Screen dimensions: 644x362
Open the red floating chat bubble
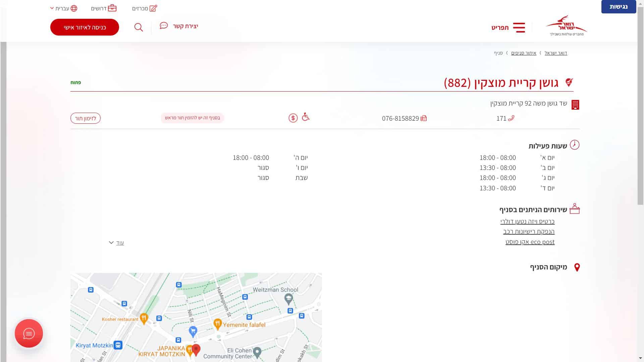tap(29, 333)
